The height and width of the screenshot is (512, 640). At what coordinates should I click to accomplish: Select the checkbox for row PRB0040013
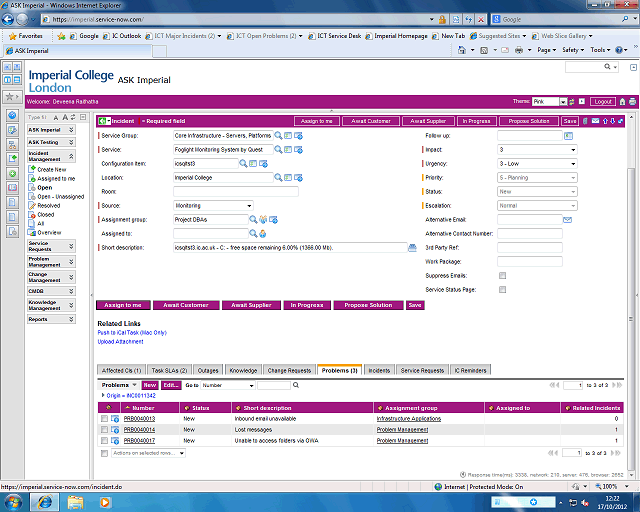point(105,418)
